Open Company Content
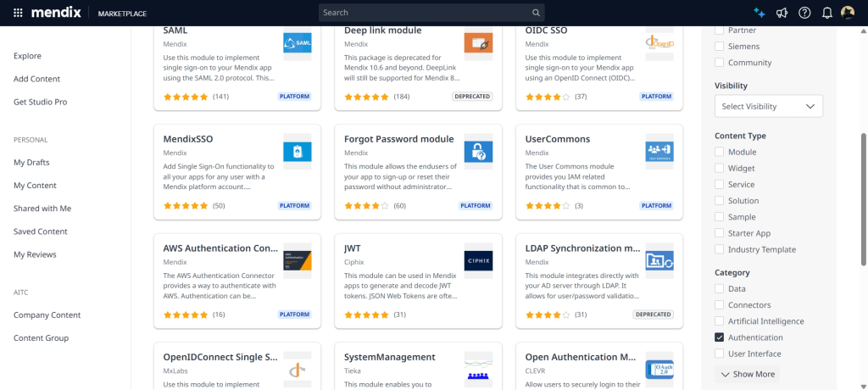Image resolution: width=868 pixels, height=390 pixels. click(47, 315)
